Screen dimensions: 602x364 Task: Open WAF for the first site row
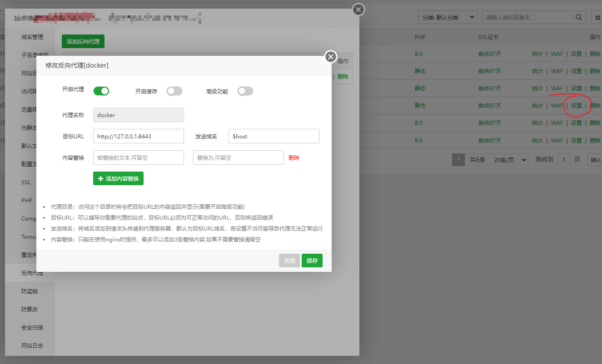click(557, 54)
